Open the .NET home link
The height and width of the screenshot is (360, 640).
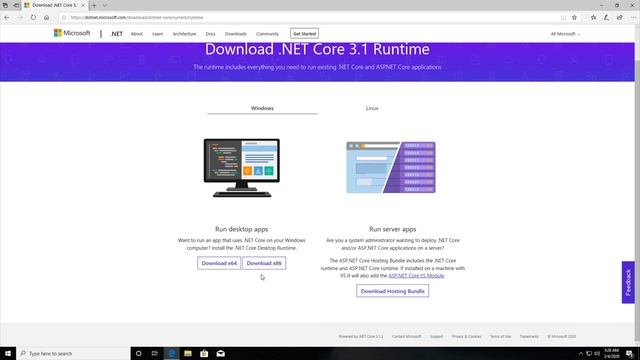(x=117, y=34)
